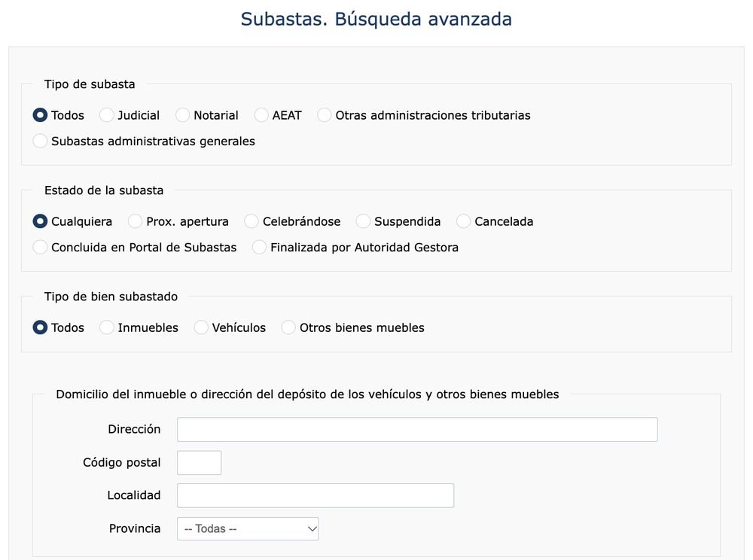
Task: Focus the Localidad input box
Action: click(316, 496)
